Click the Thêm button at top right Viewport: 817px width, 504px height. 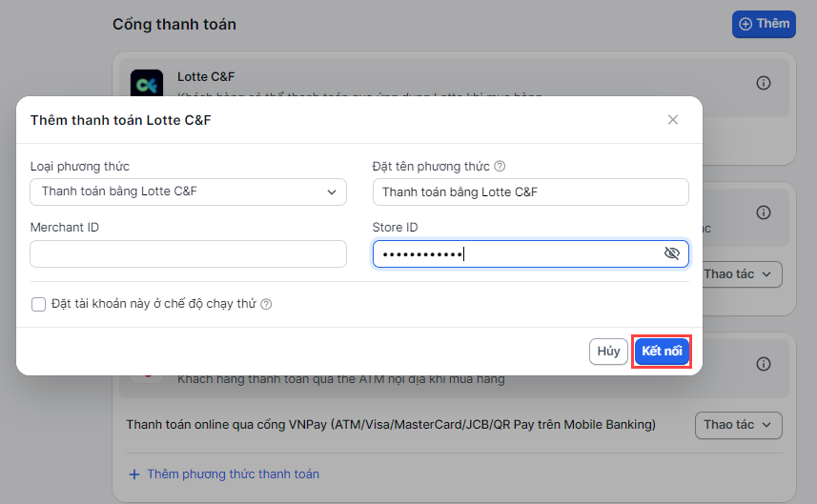764,24
